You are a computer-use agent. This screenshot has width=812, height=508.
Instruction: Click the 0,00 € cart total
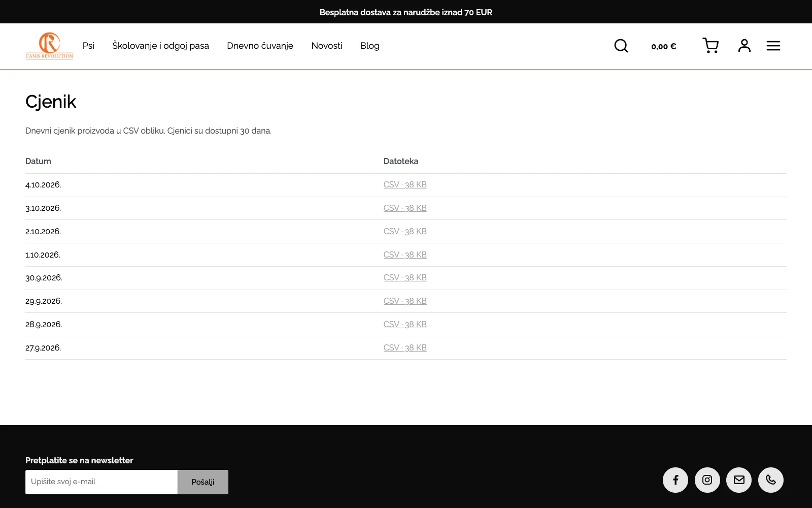(664, 46)
